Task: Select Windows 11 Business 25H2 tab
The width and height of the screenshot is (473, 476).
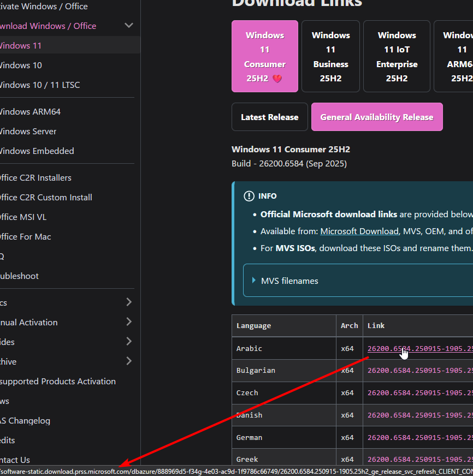Action: click(x=330, y=56)
